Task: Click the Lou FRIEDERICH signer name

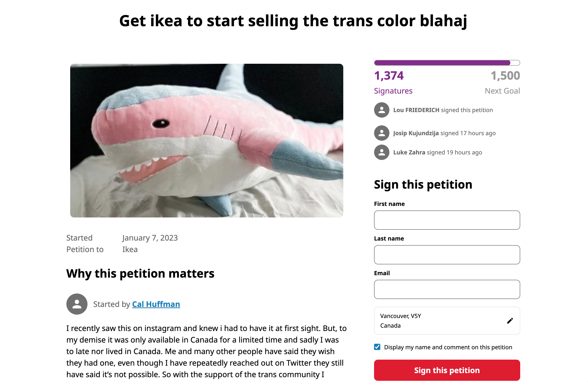Action: click(416, 110)
